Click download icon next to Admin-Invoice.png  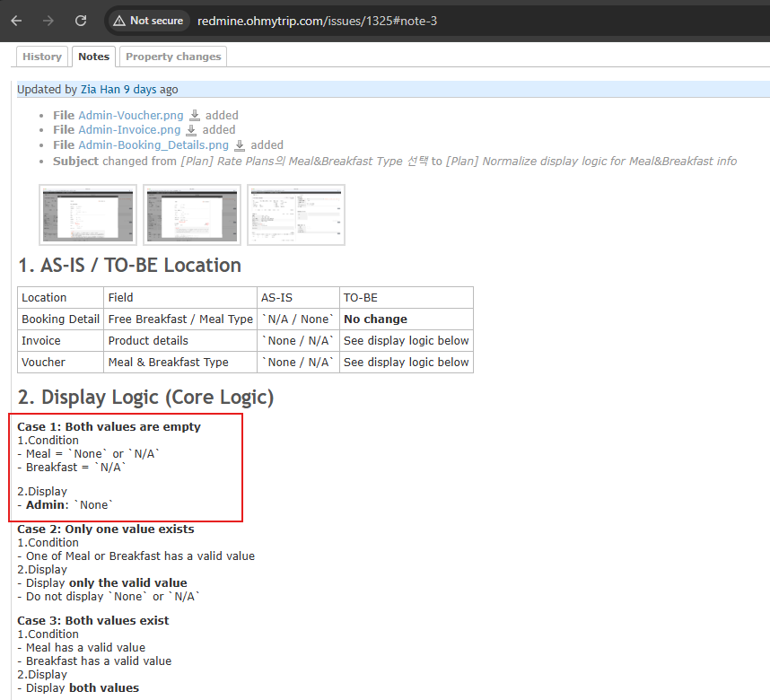pyautogui.click(x=191, y=130)
